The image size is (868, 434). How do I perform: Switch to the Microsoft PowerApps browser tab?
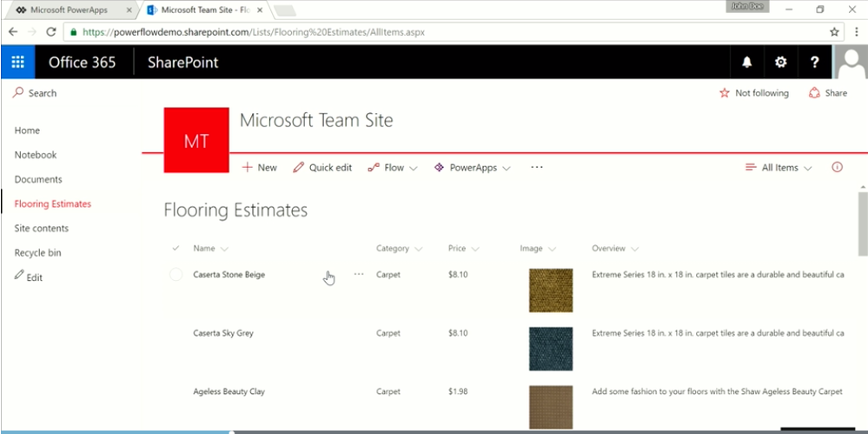[69, 10]
